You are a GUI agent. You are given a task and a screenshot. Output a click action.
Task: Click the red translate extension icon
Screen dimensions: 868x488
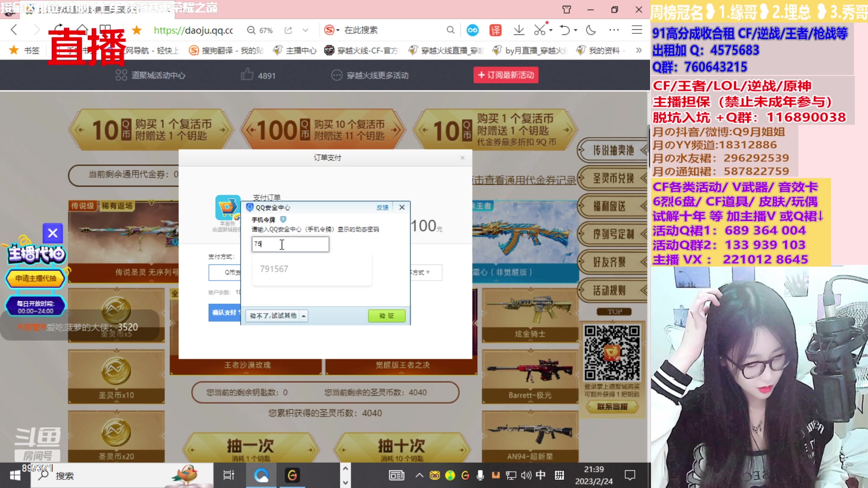pyautogui.click(x=495, y=30)
